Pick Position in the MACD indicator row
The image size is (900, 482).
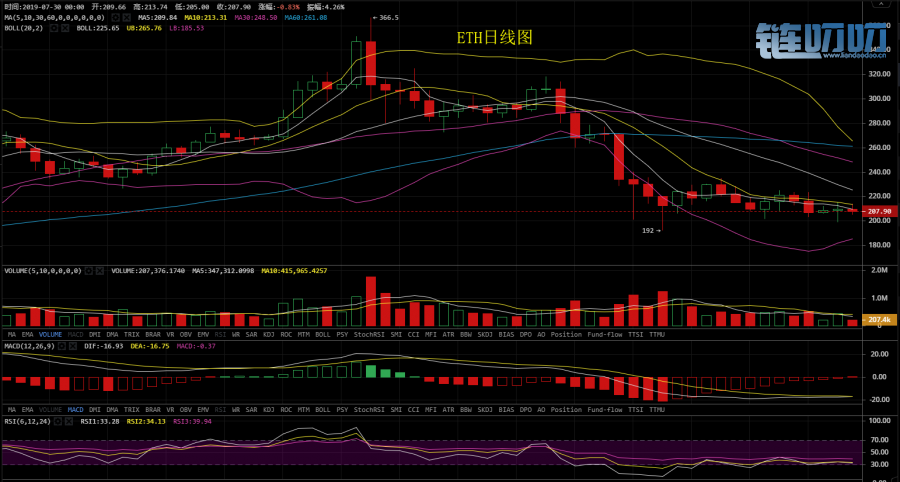(x=566, y=410)
